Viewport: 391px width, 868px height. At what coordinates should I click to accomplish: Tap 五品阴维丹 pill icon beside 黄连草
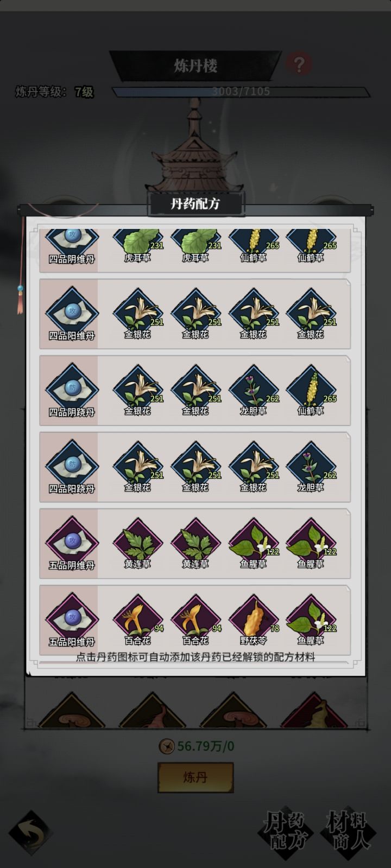72,544
